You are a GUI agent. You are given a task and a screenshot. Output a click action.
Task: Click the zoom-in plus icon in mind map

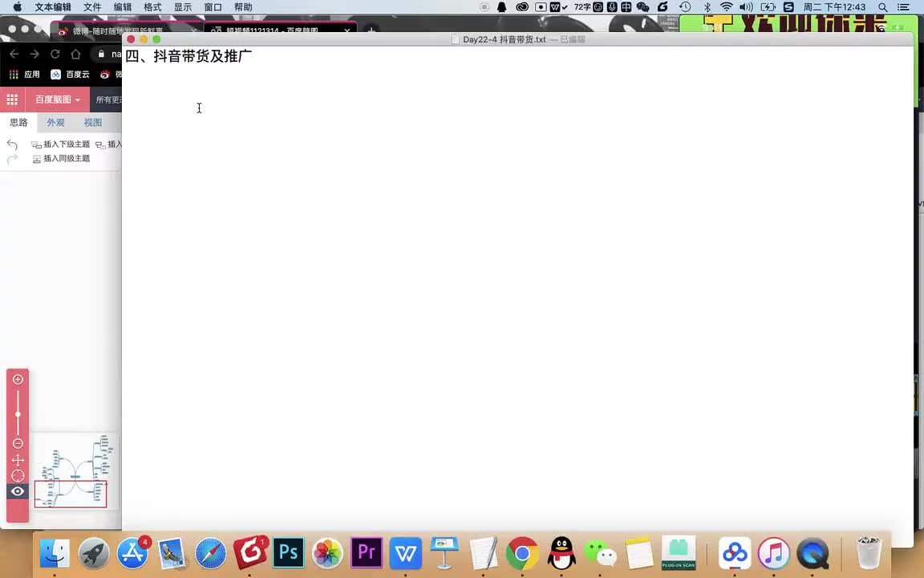tap(18, 379)
